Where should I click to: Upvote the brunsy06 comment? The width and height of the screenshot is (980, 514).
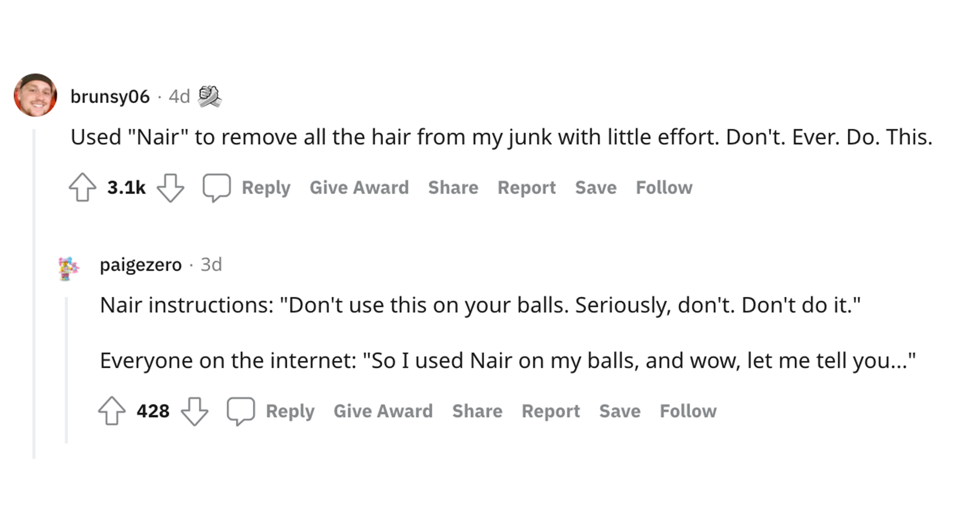(x=82, y=188)
